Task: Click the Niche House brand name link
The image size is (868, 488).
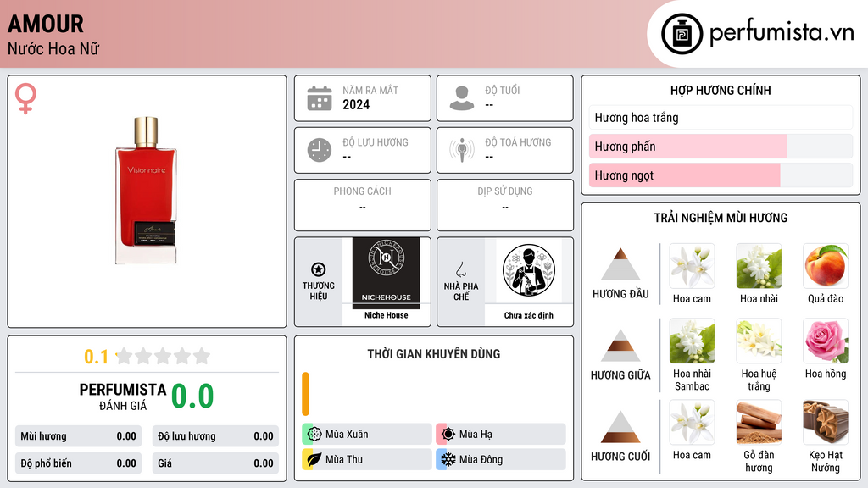Action: (387, 315)
